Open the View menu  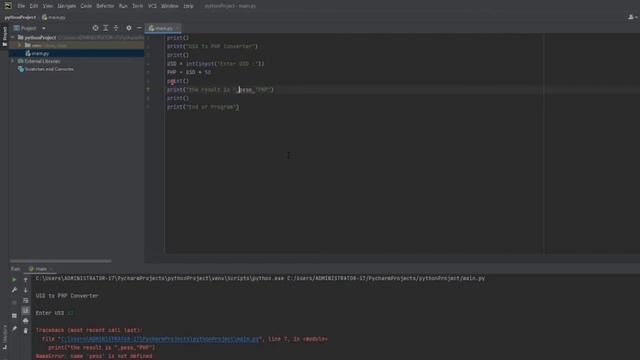48,6
